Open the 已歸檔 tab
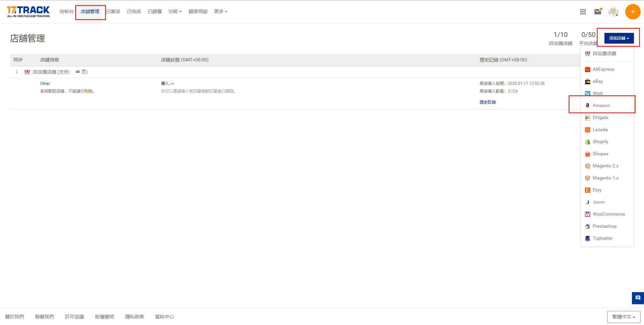644x325 pixels. coord(155,11)
